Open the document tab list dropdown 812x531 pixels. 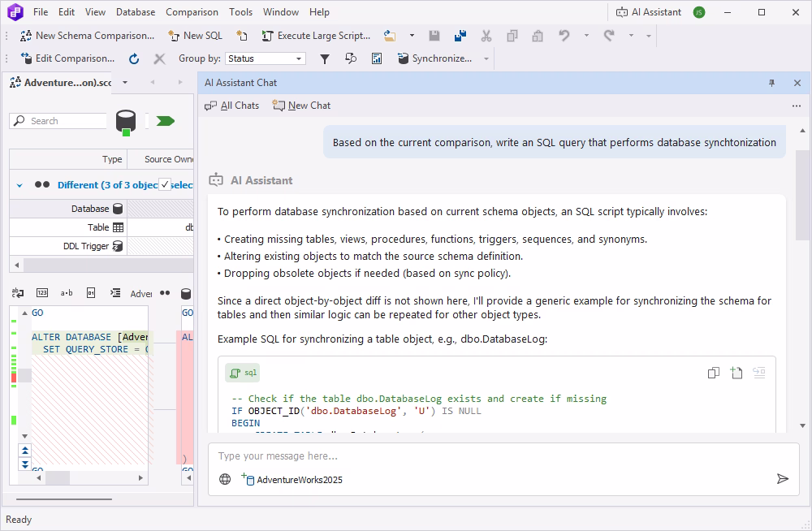point(125,82)
